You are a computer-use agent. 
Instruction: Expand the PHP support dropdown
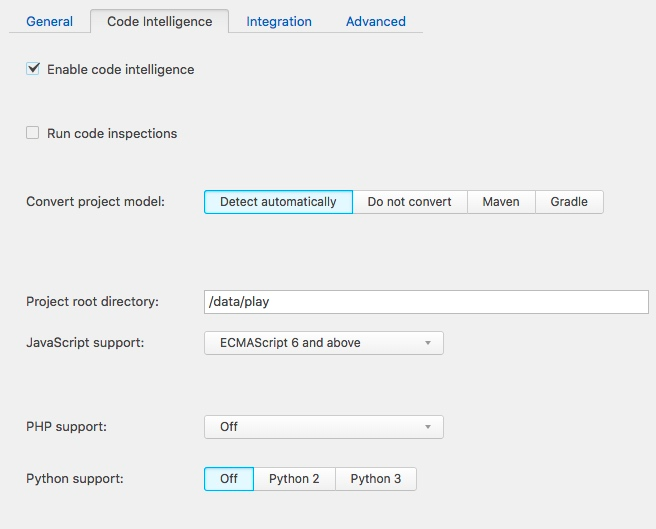click(323, 427)
